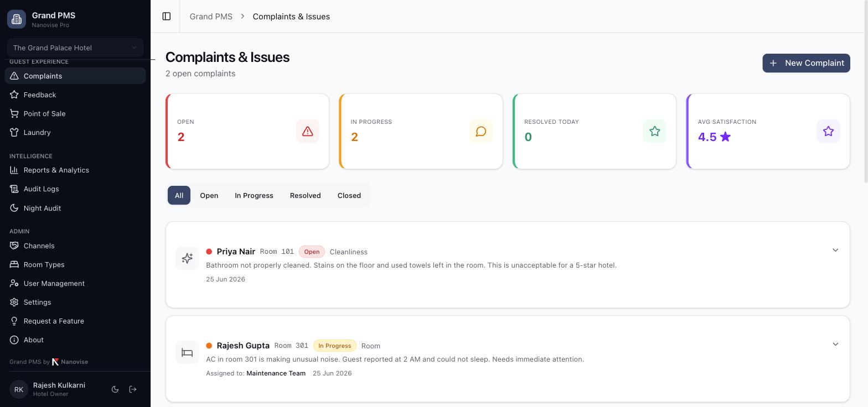
Task: Expand Rajesh Gupta complaint details
Action: tap(835, 345)
